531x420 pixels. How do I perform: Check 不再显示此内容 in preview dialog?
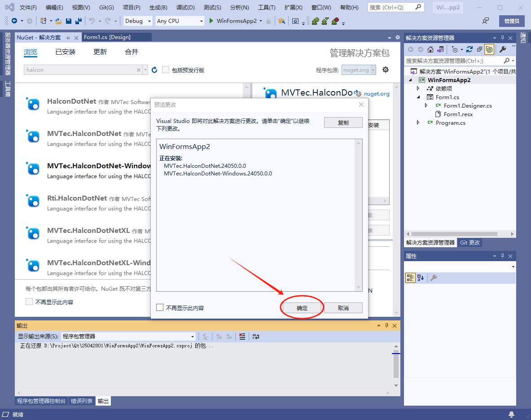click(x=160, y=307)
